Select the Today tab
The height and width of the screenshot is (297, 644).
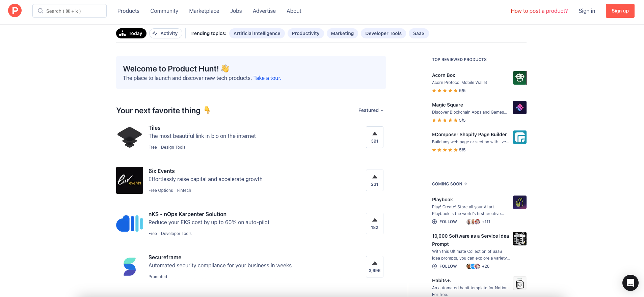(131, 33)
